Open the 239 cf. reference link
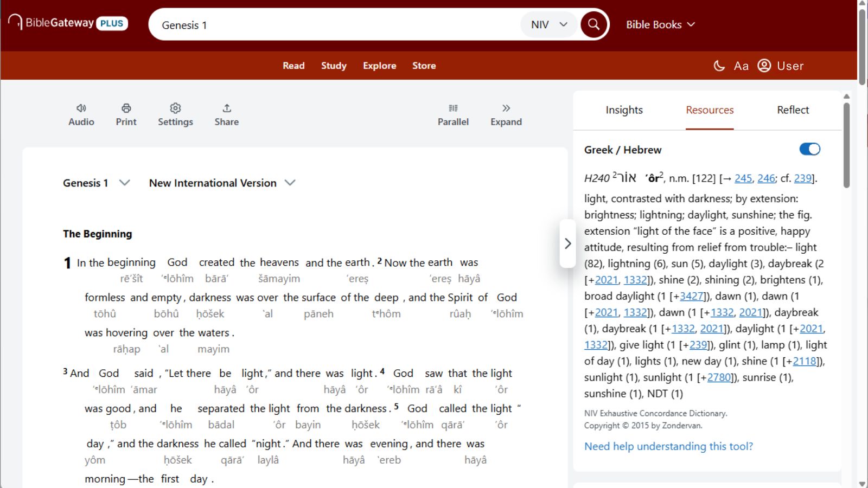The image size is (868, 488). click(803, 178)
